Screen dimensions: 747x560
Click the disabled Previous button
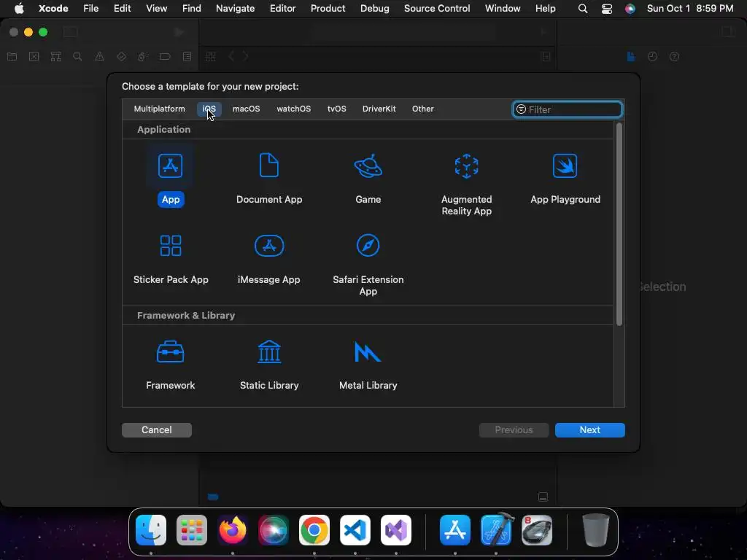point(514,429)
